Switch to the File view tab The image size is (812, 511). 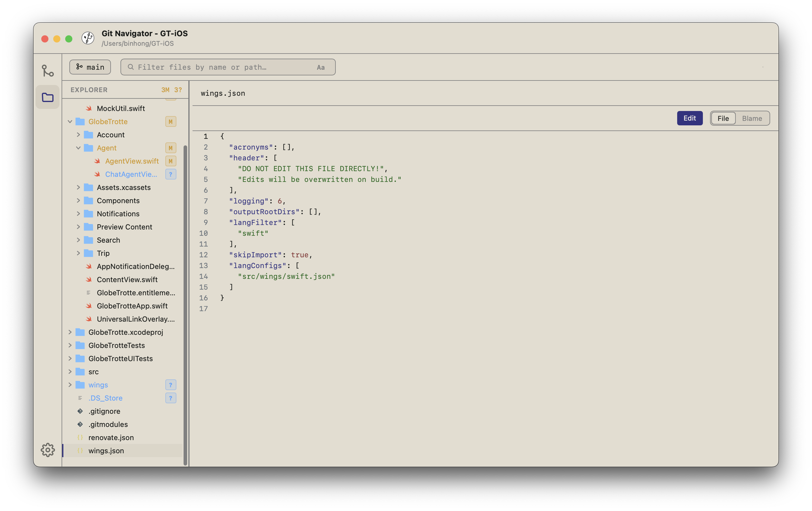[x=723, y=118]
